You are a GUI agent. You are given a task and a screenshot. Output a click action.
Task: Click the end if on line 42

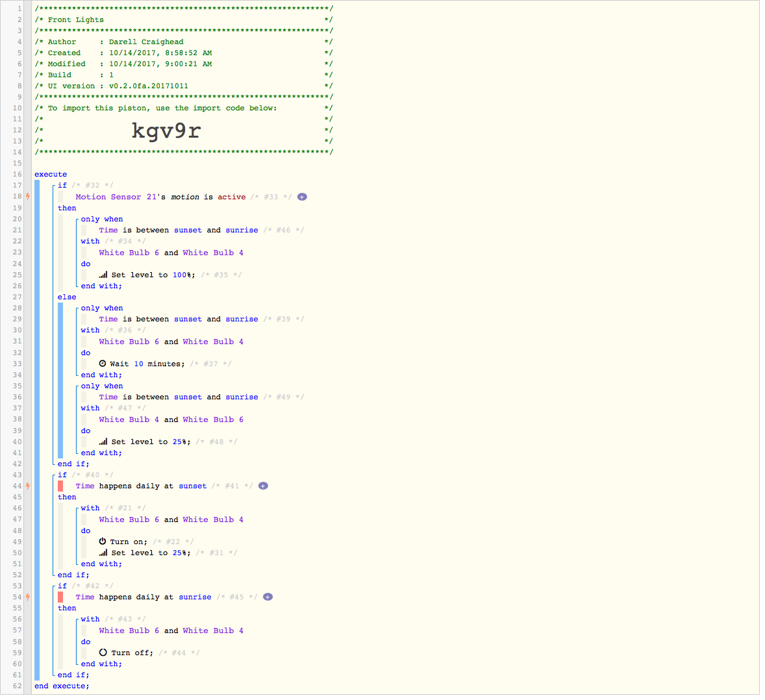(73, 464)
